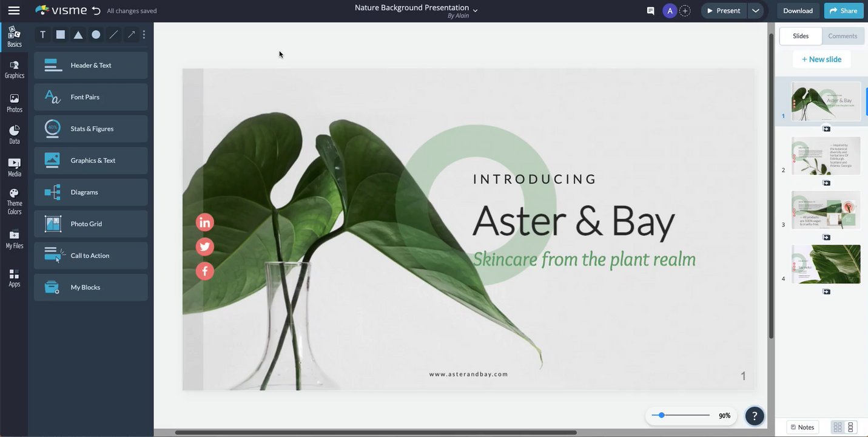Adjust the zoom slider handle
The width and height of the screenshot is (868, 437).
click(x=661, y=415)
